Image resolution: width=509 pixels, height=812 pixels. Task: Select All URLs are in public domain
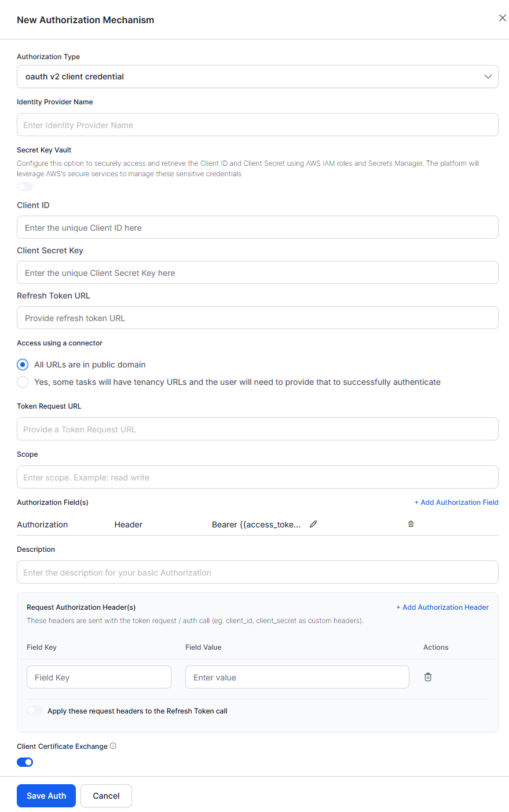(x=22, y=364)
